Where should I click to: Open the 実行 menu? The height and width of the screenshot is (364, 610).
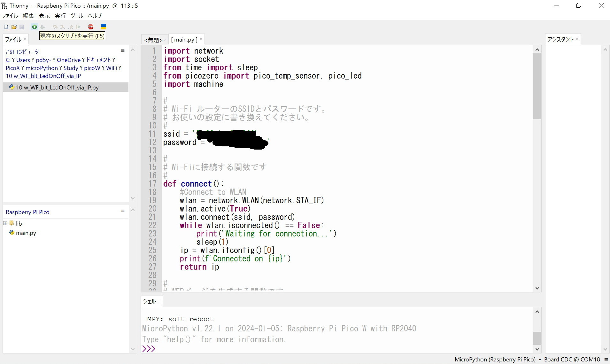point(60,16)
